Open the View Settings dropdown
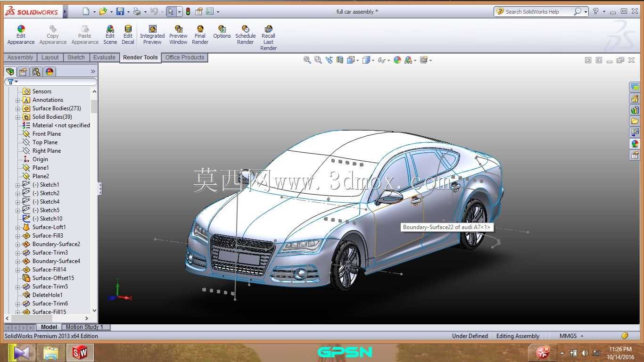Image resolution: width=644 pixels, height=362 pixels. tap(430, 60)
